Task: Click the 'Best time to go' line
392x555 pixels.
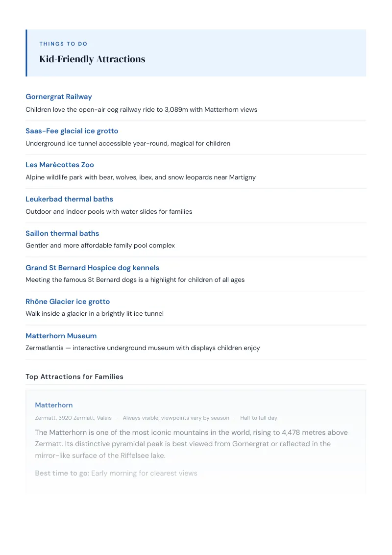Action: [116, 473]
